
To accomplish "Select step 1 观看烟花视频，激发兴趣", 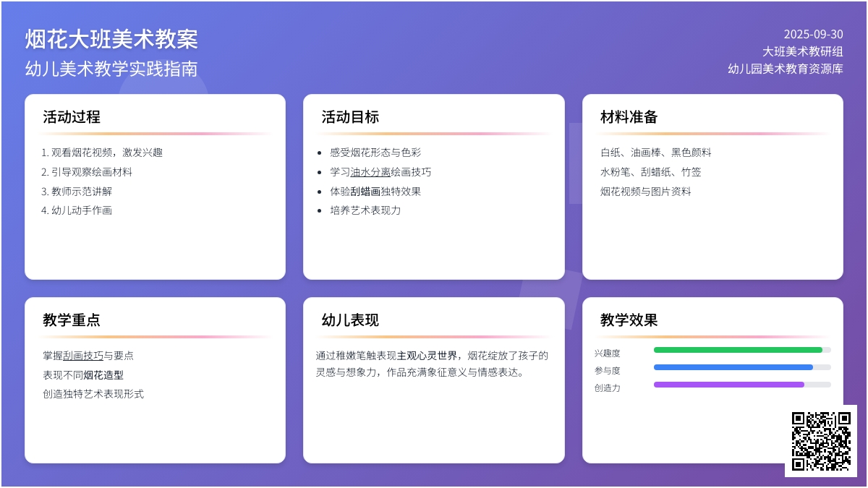I will tap(102, 153).
